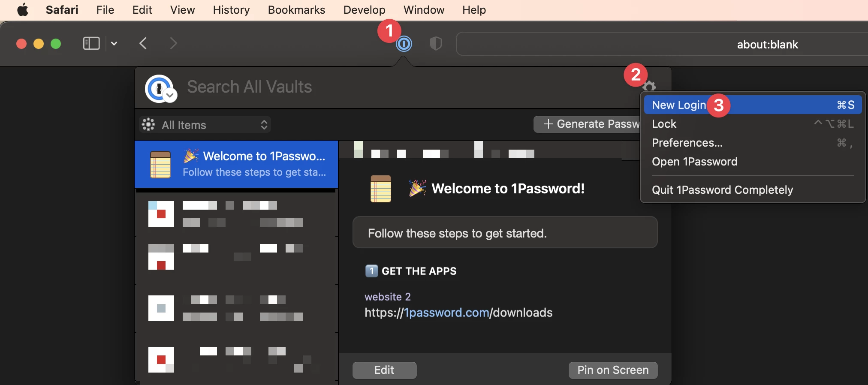The width and height of the screenshot is (868, 385).
Task: Expand the sidebar options chevron in Safari toolbar
Action: pos(114,43)
